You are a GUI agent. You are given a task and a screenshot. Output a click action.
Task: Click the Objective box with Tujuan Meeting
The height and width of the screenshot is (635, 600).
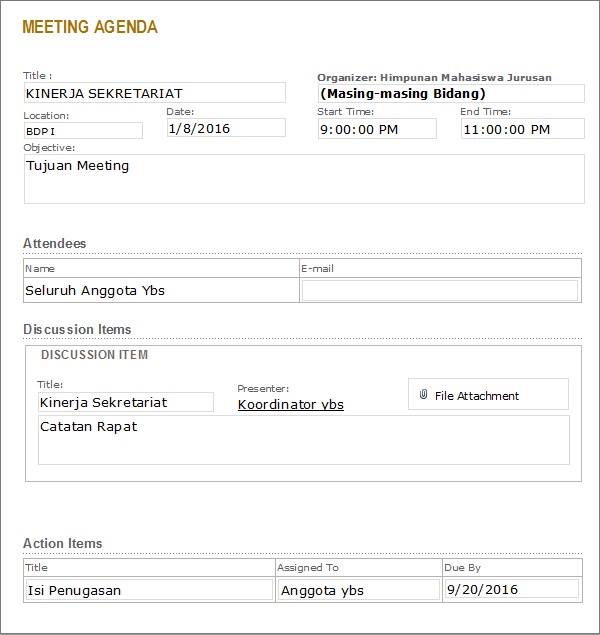[x=304, y=179]
